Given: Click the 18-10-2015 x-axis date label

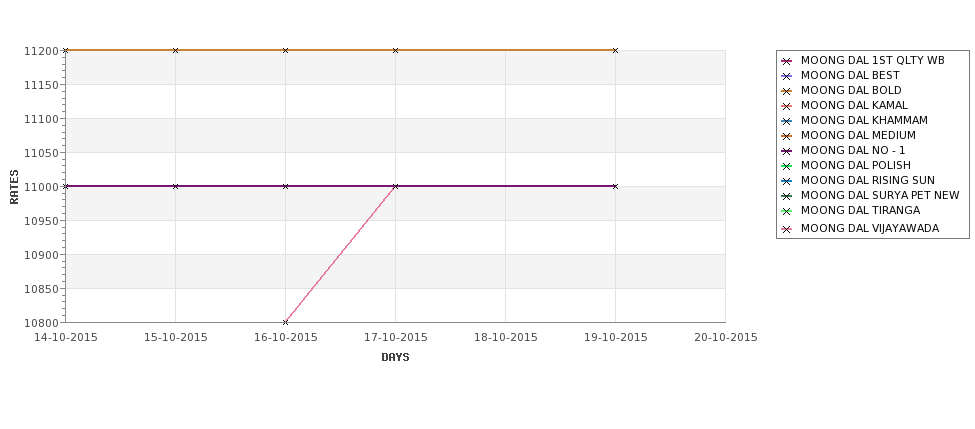Looking at the screenshot, I should coord(506,338).
